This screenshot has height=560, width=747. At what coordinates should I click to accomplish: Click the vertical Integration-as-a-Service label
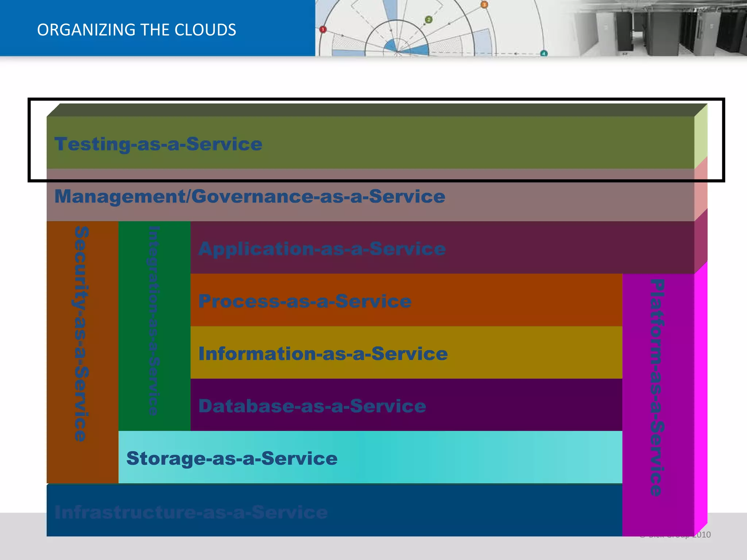[x=154, y=320]
